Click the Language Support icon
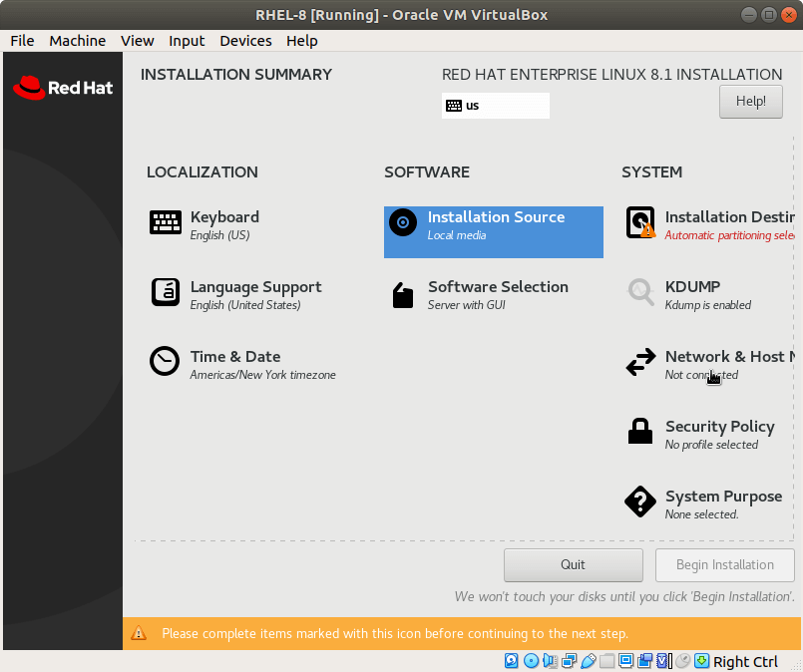Screen dimensions: 803x672 pos(166,292)
